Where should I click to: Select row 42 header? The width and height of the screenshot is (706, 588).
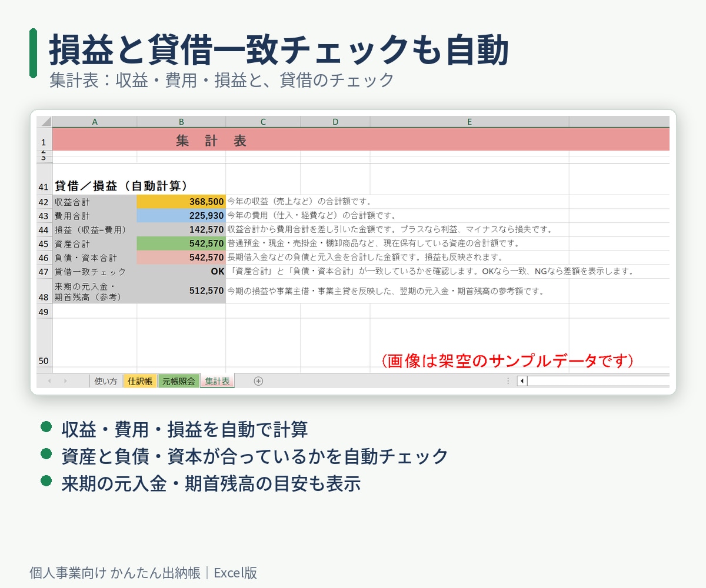click(44, 202)
